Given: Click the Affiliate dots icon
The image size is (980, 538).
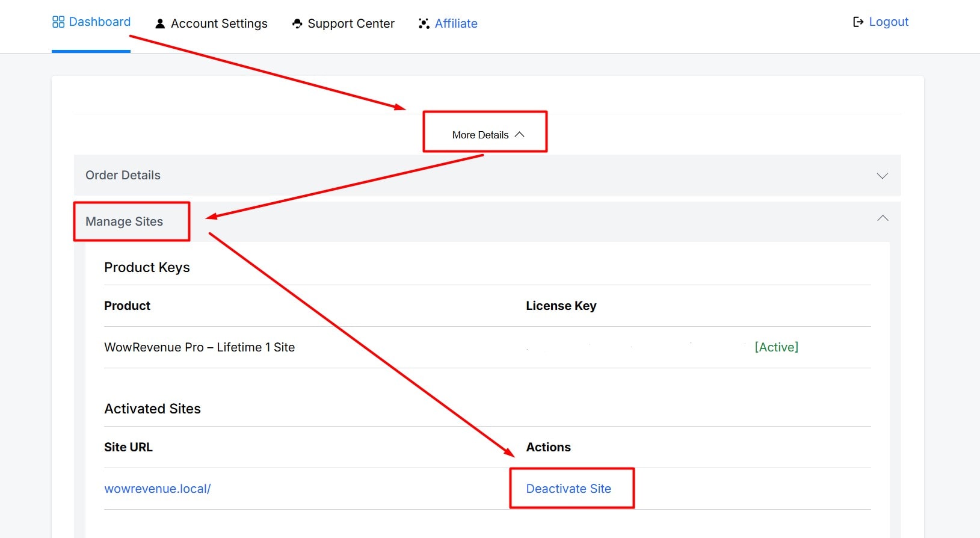Looking at the screenshot, I should tap(424, 24).
